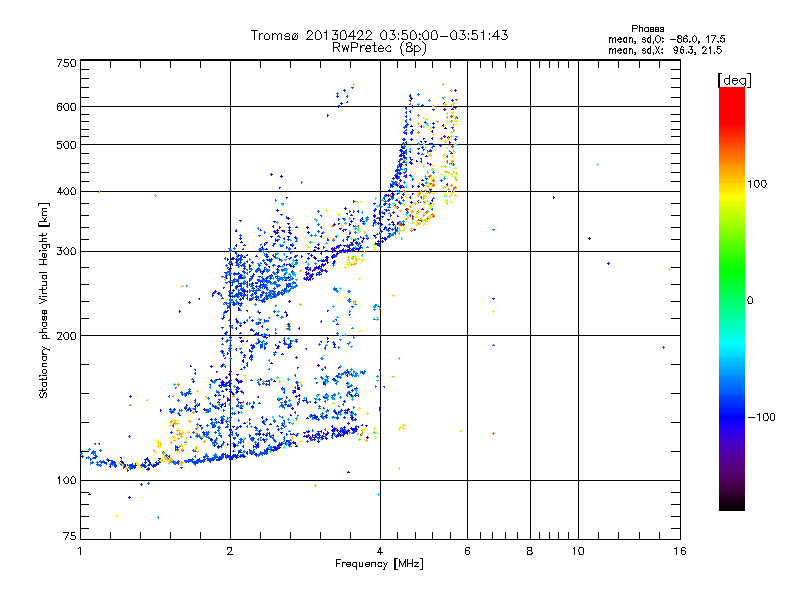Click the phase colorbar

(x=732, y=299)
